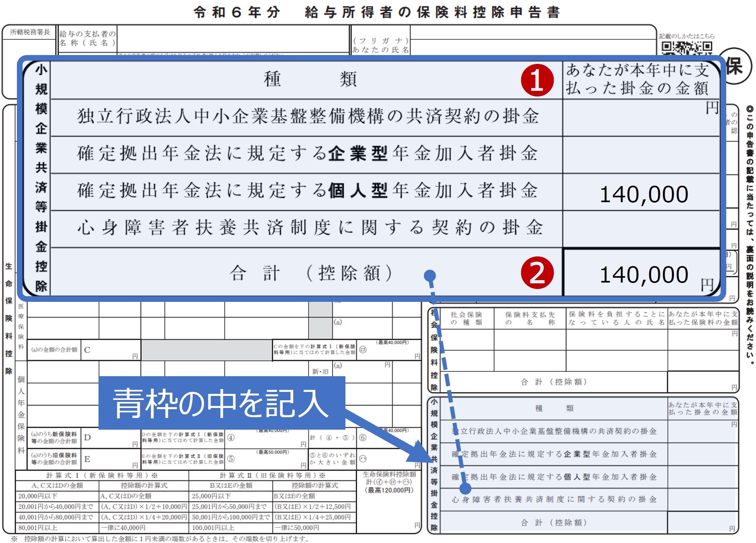Click small-form 小規模企業共済 合計(控除額) label
756x543 pixels.
(x=554, y=523)
